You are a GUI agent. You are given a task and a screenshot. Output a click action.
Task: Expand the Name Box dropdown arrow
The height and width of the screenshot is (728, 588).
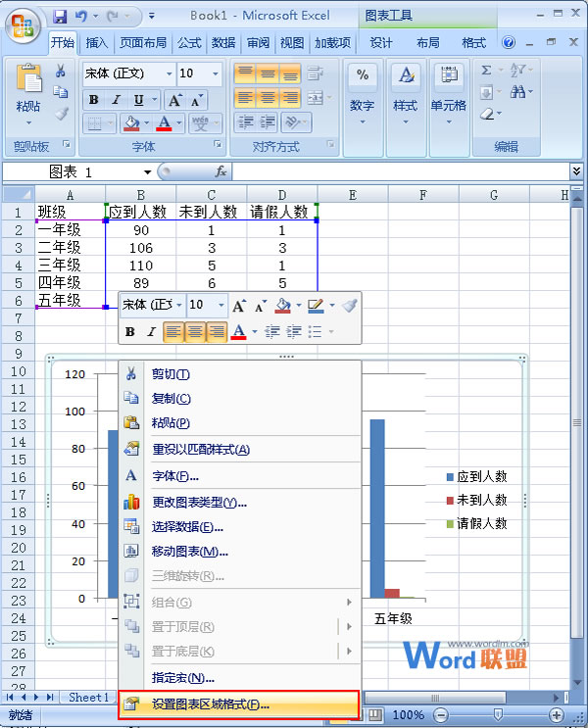pos(147,172)
